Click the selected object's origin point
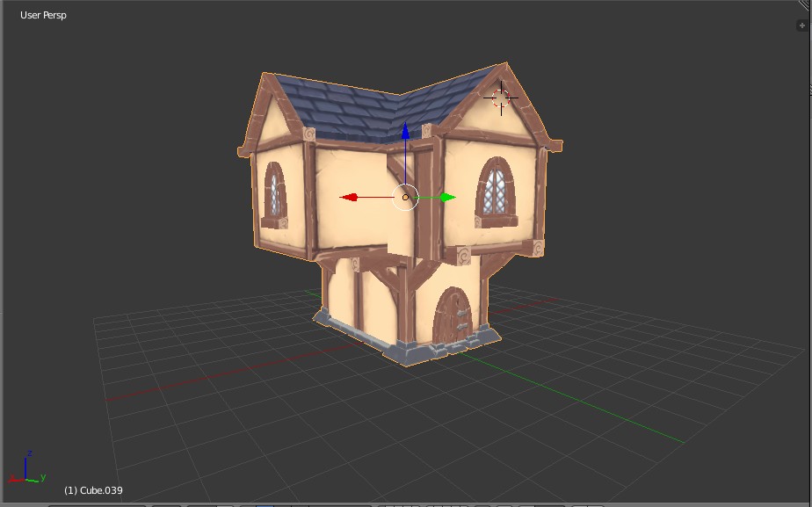Screen dimensions: 812x507 tap(405, 198)
